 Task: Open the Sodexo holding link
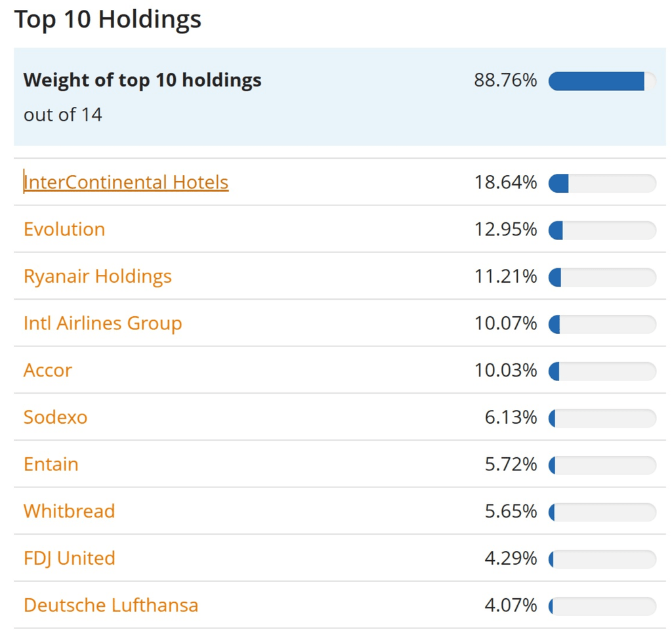(x=55, y=417)
